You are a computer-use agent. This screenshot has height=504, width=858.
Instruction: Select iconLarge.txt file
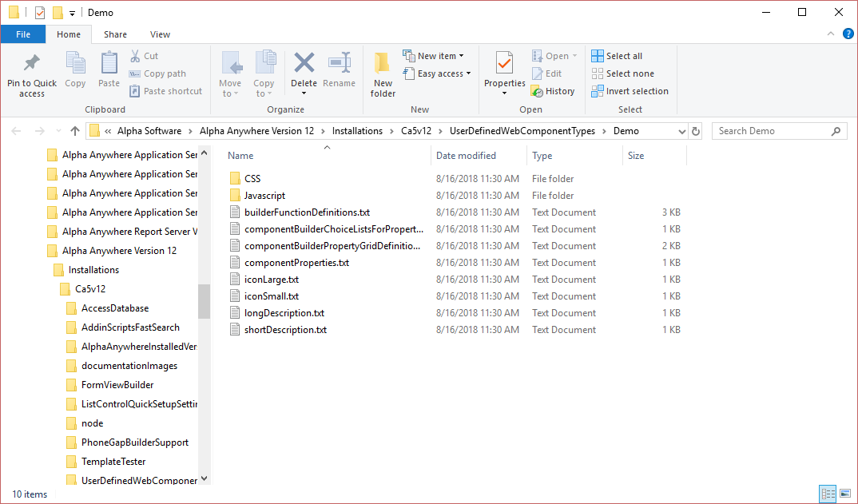(272, 280)
